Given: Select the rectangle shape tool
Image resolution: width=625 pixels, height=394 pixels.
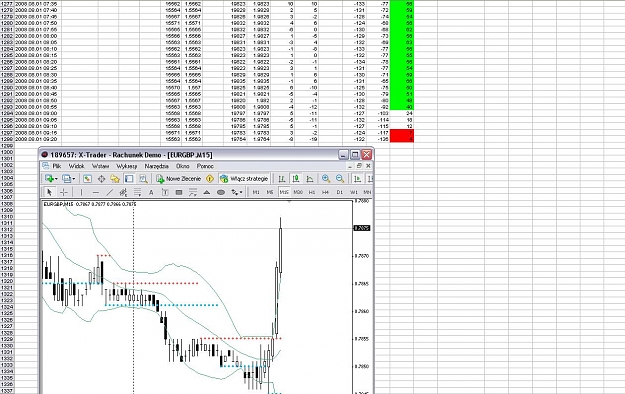Looking at the screenshot, I should [x=179, y=192].
